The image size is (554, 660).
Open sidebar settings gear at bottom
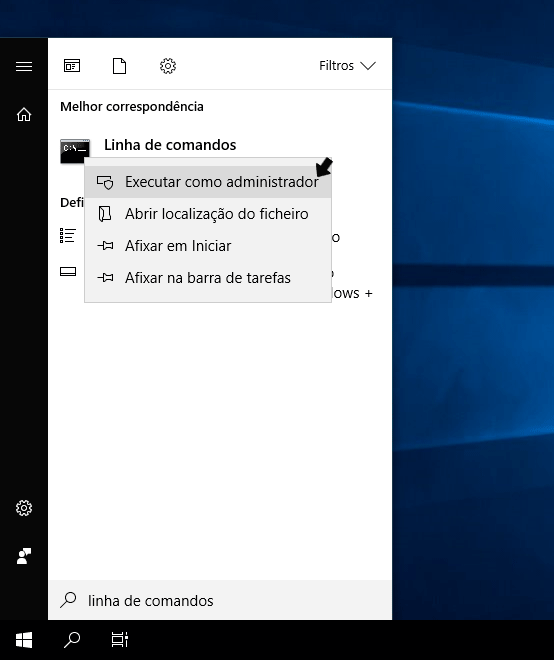click(24, 508)
